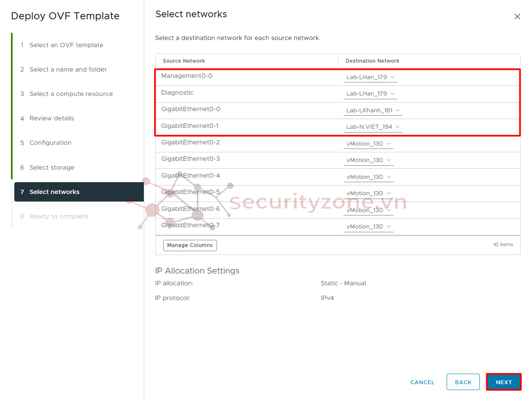Open GigabitEthernet0-3 destination dropdown

[368, 160]
